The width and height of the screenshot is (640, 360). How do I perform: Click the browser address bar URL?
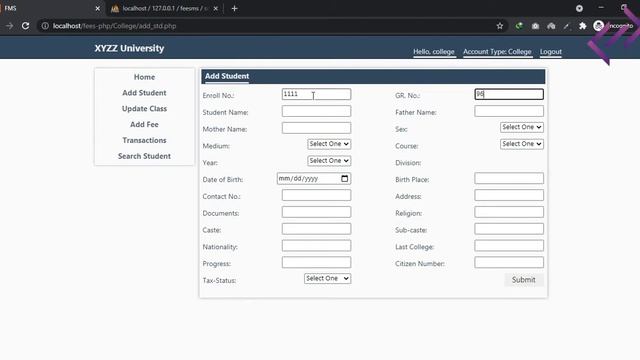pos(115,26)
